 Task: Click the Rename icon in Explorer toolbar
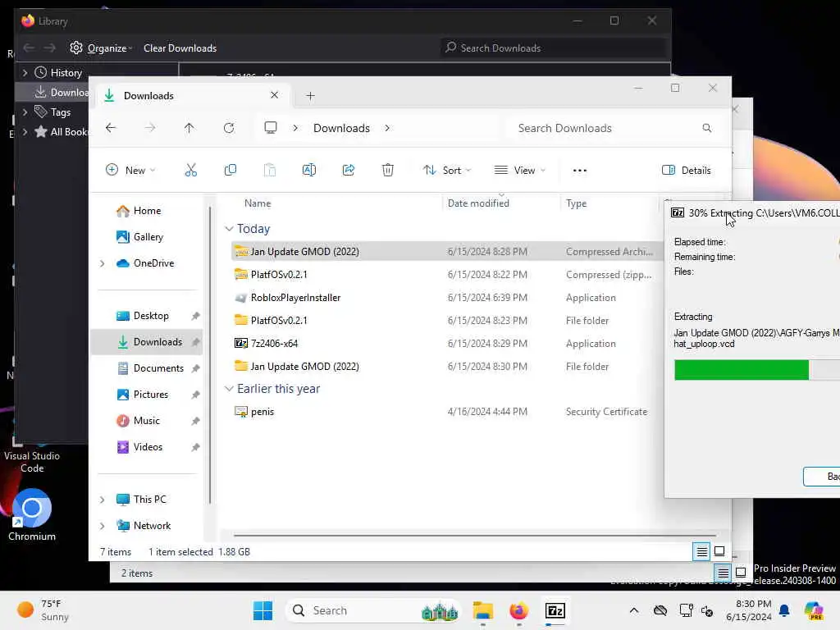coord(309,171)
